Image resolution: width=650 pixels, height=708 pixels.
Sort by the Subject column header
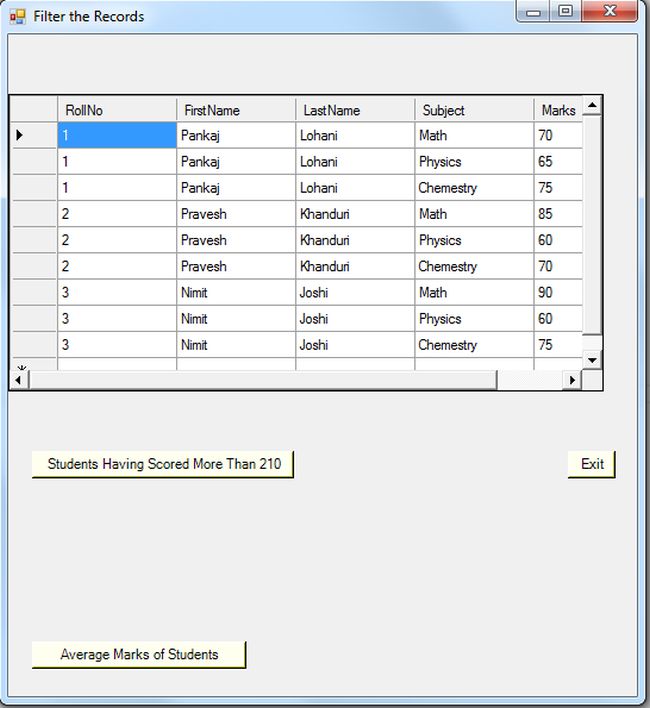[x=474, y=110]
